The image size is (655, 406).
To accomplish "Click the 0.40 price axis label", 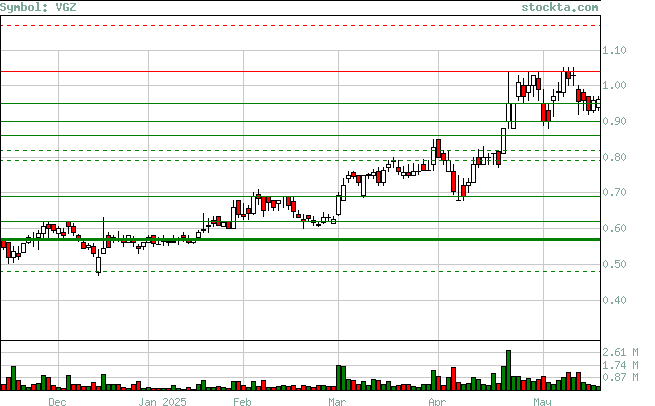I will pyautogui.click(x=614, y=300).
